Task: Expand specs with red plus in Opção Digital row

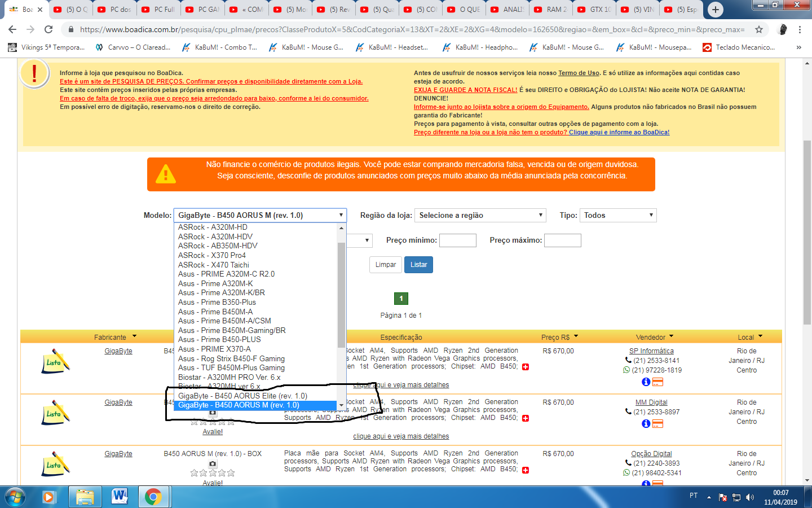Action: [x=526, y=470]
